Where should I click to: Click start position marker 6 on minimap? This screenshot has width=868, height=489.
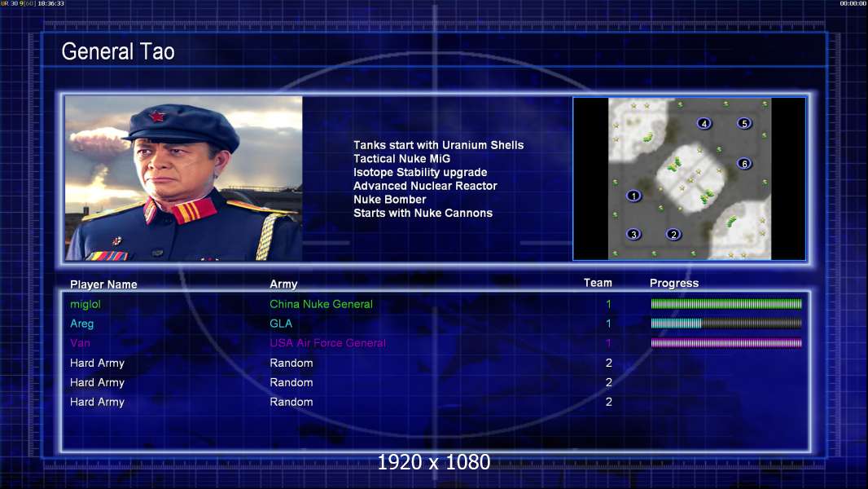[x=744, y=163]
